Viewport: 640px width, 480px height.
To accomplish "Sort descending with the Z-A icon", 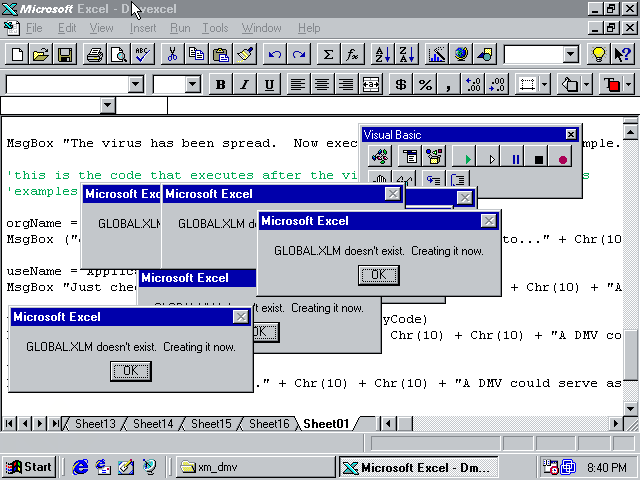I will [x=407, y=54].
